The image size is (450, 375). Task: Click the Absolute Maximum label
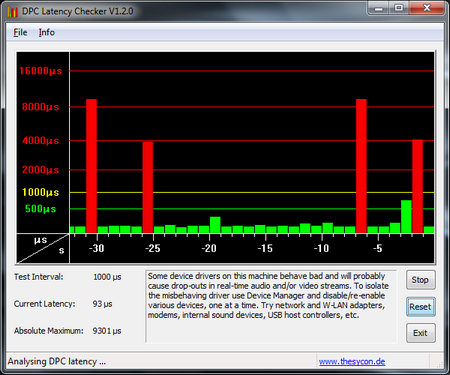point(49,331)
